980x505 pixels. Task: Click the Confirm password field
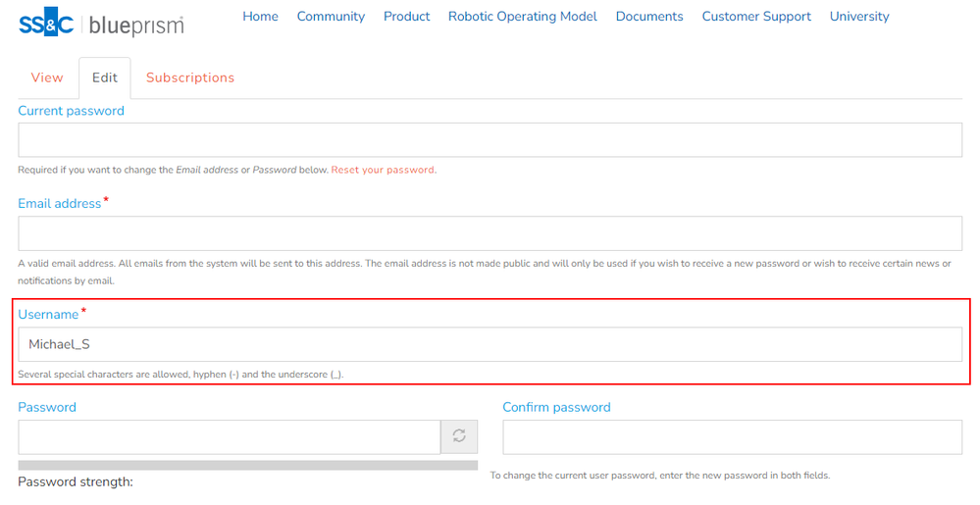(732, 437)
